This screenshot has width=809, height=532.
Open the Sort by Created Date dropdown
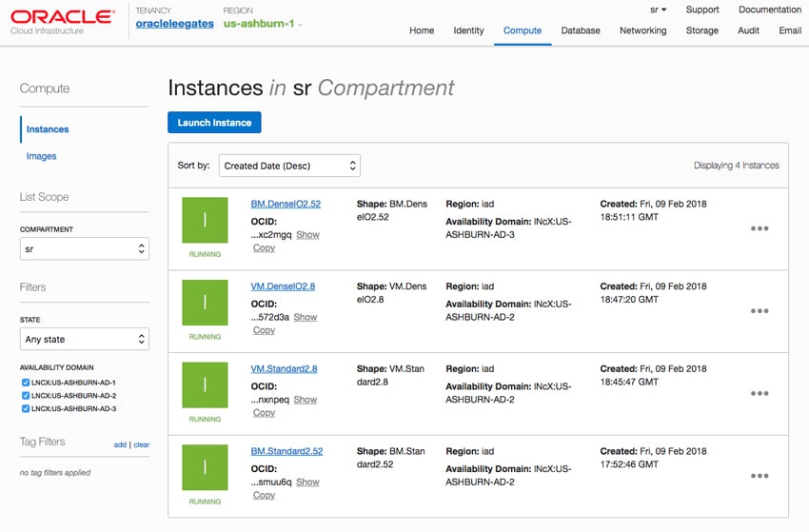pos(289,166)
